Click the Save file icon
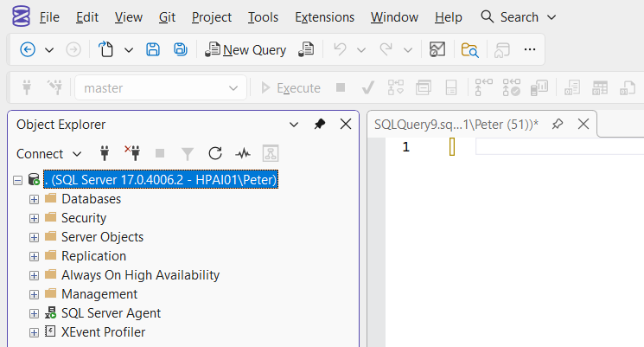The image size is (644, 347). click(x=153, y=50)
